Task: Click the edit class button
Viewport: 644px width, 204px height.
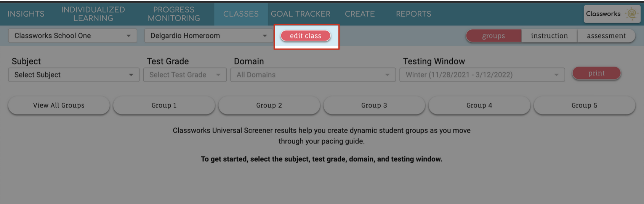Action: pos(306,36)
